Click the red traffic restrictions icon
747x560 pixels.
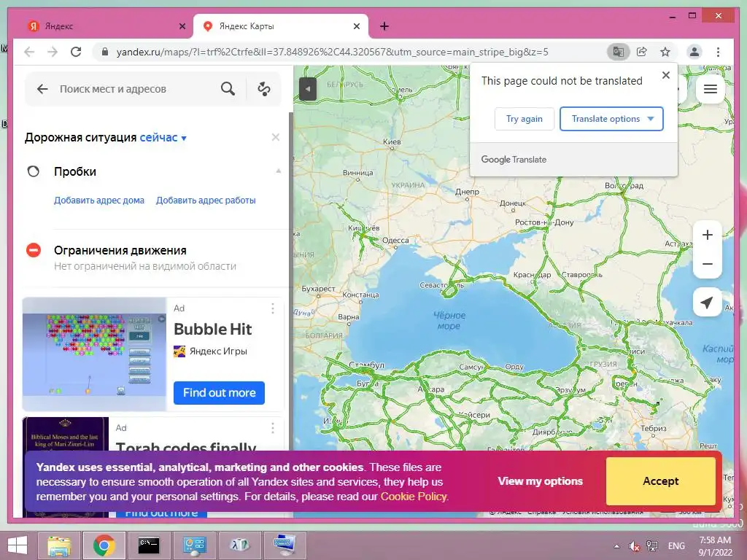point(34,250)
